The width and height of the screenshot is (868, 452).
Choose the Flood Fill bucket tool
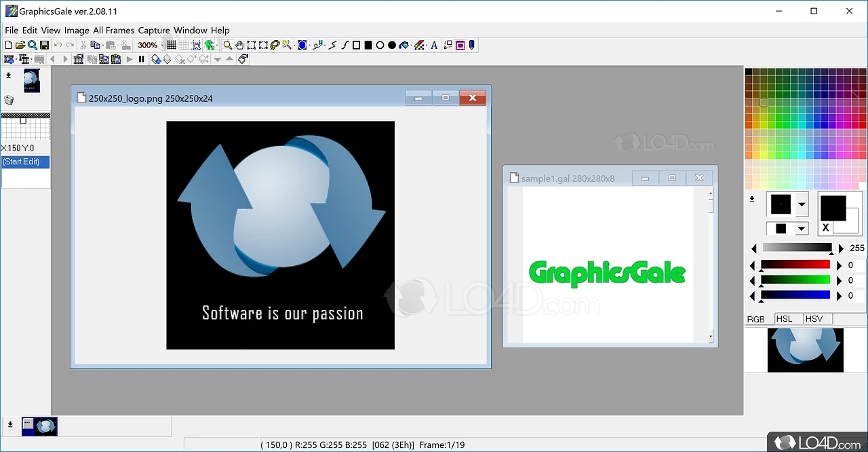coord(404,45)
